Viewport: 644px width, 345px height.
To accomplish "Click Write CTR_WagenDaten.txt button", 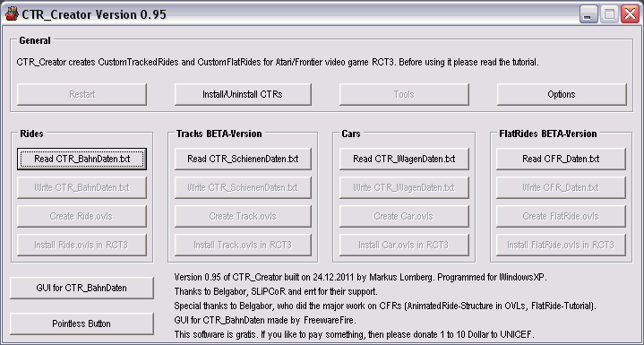I will 404,187.
